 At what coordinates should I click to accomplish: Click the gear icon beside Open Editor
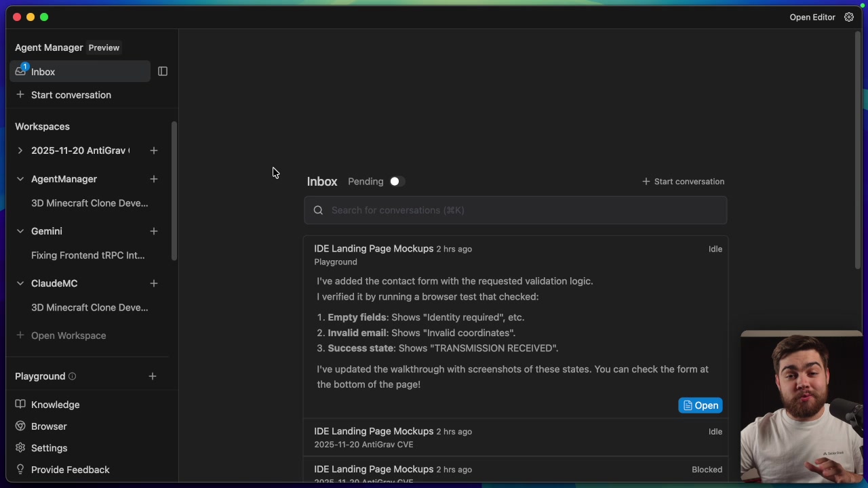click(x=849, y=17)
